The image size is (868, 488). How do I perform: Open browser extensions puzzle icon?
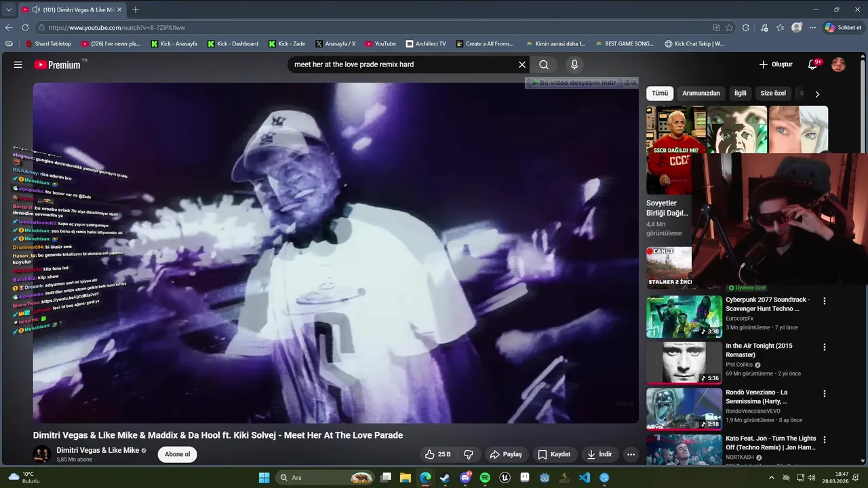(746, 28)
